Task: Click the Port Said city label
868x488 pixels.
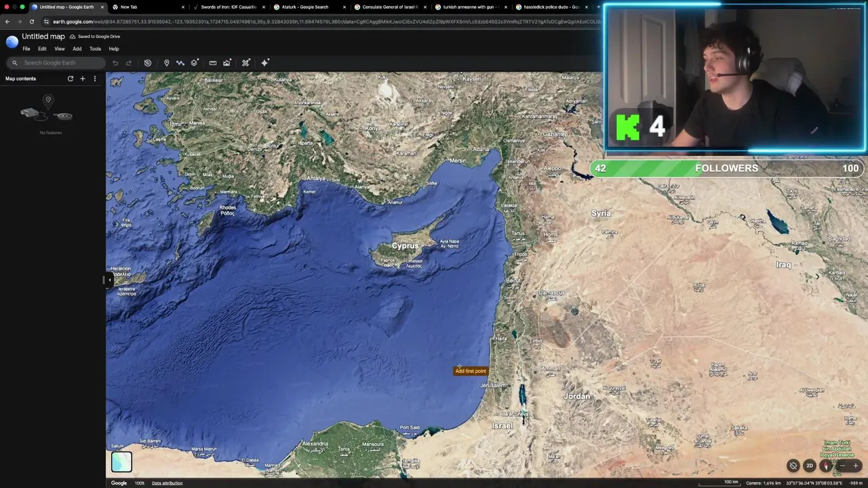Action: click(410, 428)
